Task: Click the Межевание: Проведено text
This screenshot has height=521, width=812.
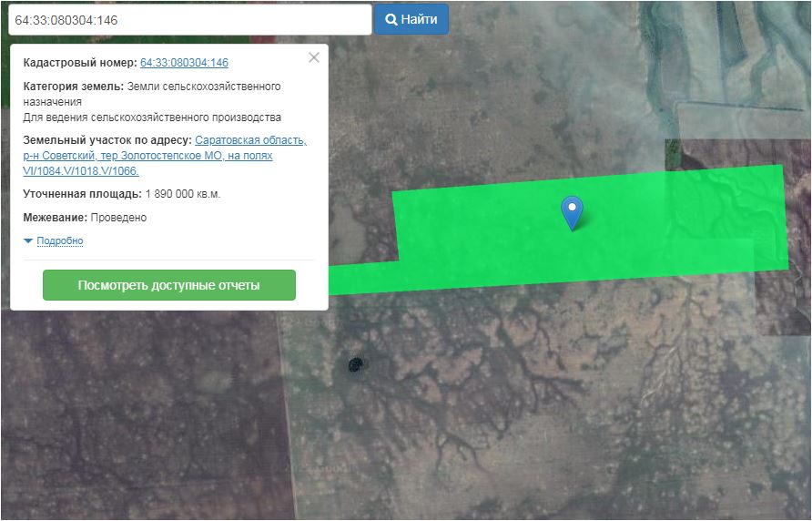Action: [85, 217]
